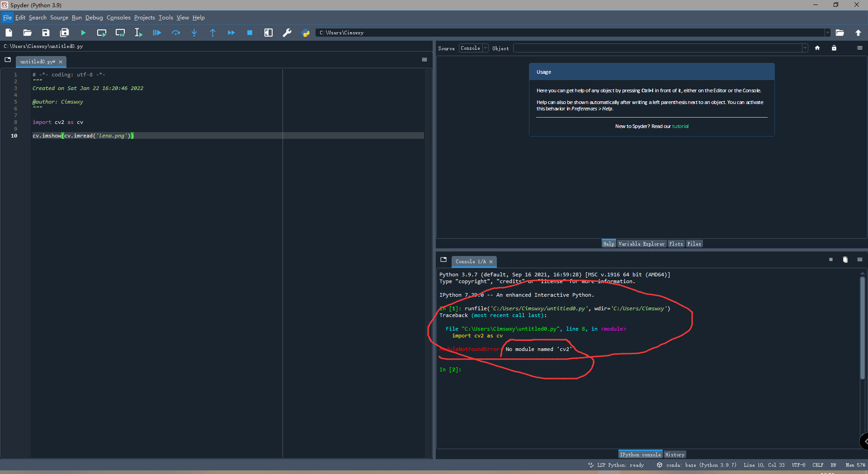Run the current cell icon
Screen dimensions: 868x474
102,33
